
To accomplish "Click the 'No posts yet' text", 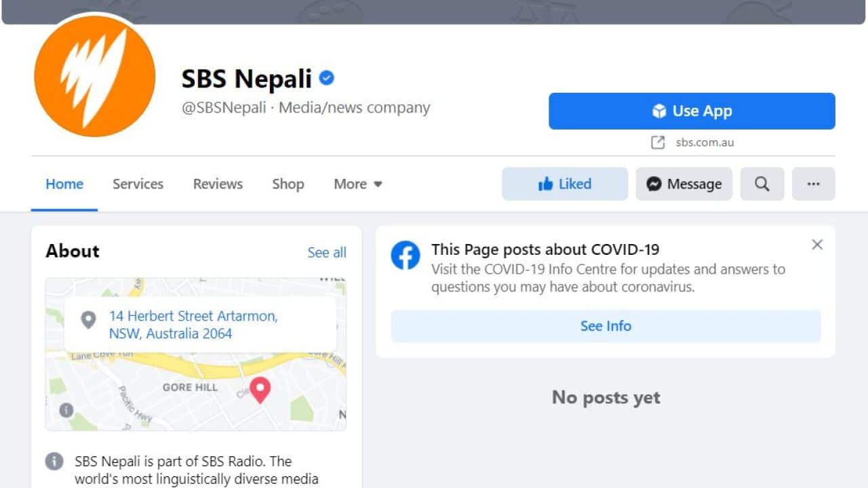I will coord(606,397).
